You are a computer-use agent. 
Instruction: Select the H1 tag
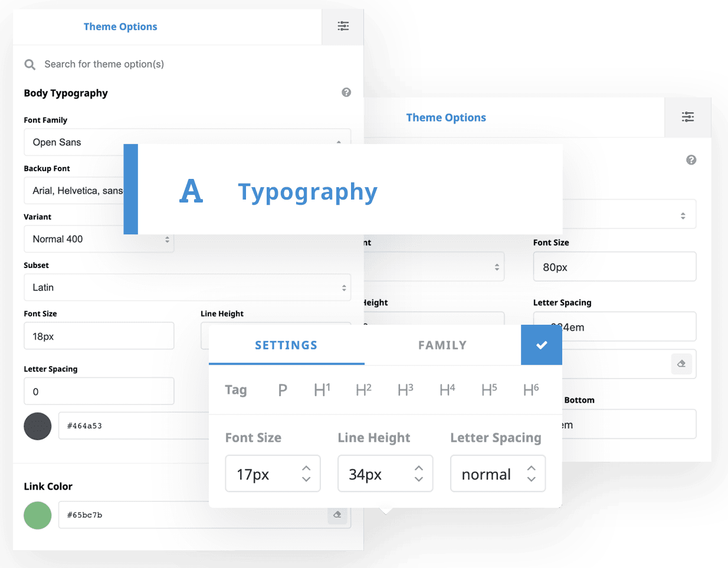point(322,390)
